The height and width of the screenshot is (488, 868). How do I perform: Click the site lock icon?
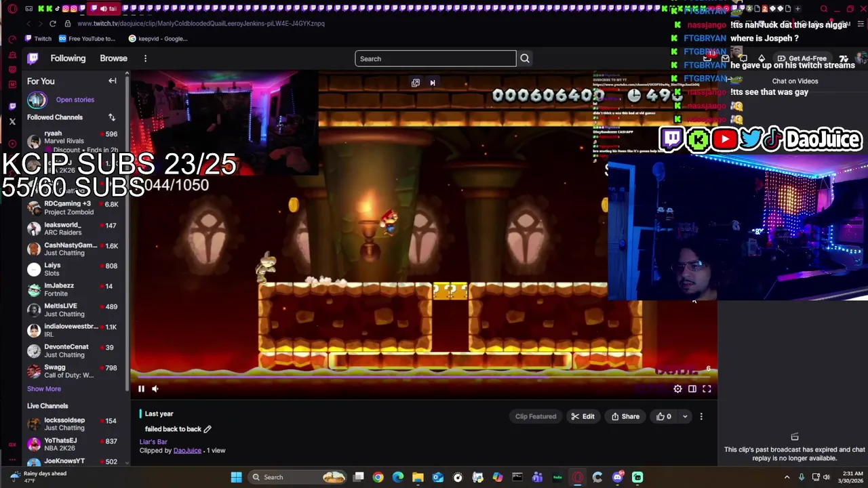pos(68,23)
